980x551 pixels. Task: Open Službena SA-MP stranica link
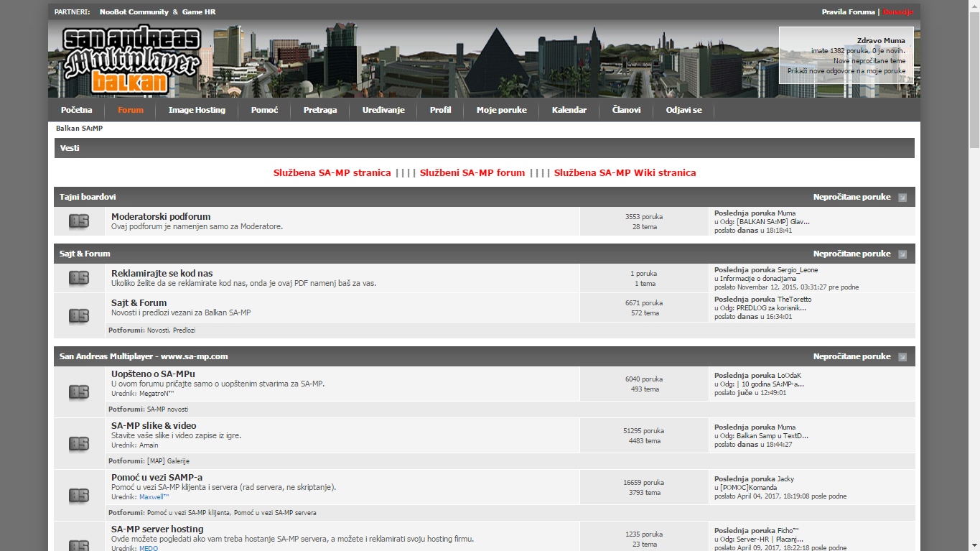point(332,173)
